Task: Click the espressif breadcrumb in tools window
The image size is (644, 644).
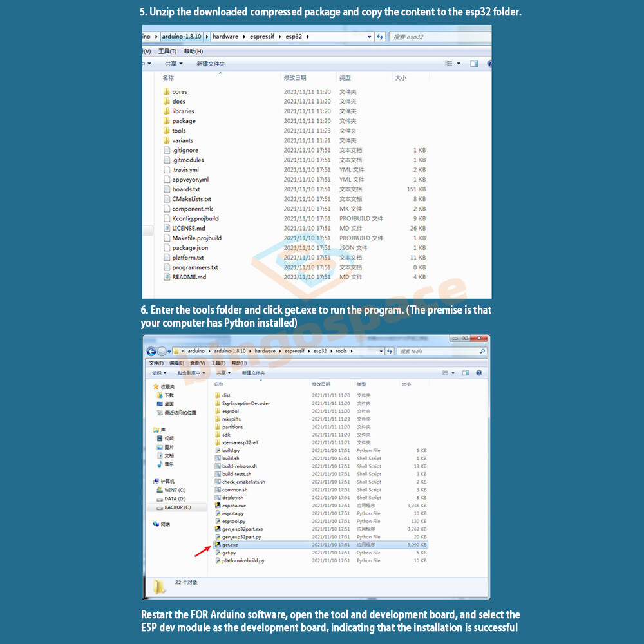Action: click(x=294, y=351)
